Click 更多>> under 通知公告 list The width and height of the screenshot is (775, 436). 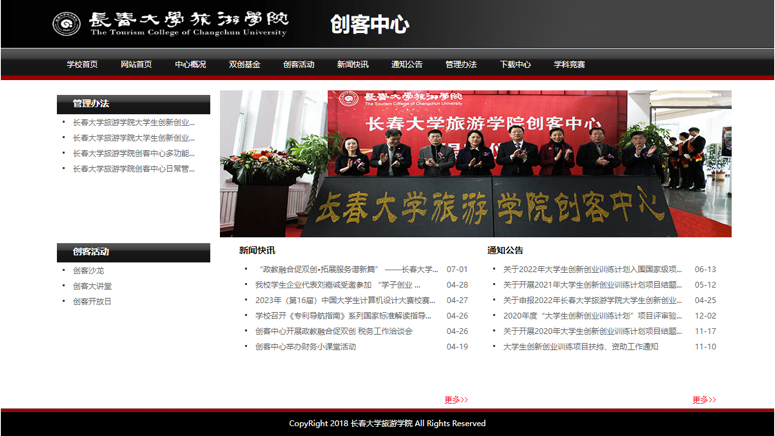point(704,399)
